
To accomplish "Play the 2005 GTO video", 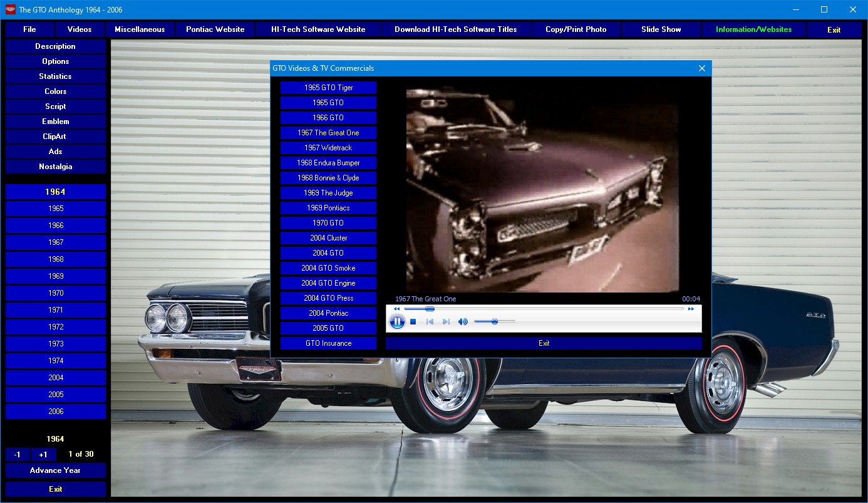I will pos(329,328).
